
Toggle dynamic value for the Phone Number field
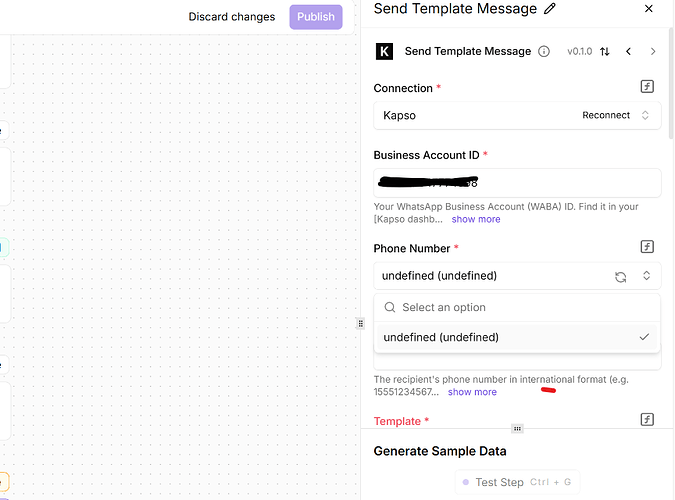click(647, 247)
